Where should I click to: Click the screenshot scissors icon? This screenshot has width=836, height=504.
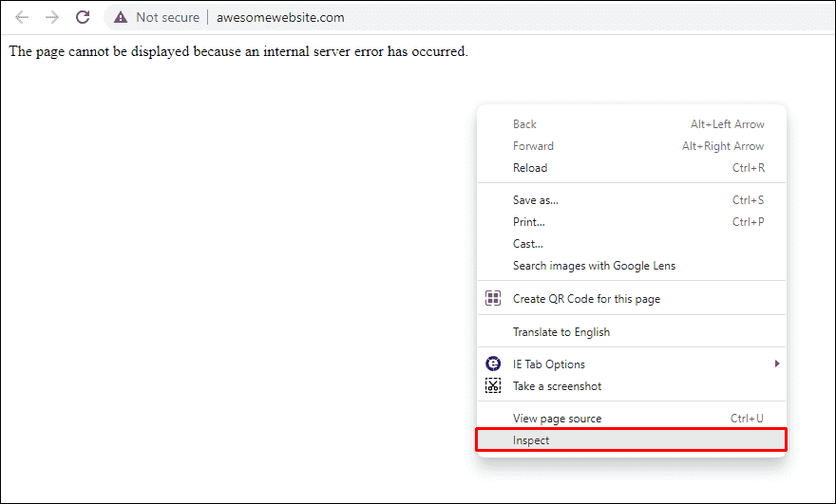point(493,385)
